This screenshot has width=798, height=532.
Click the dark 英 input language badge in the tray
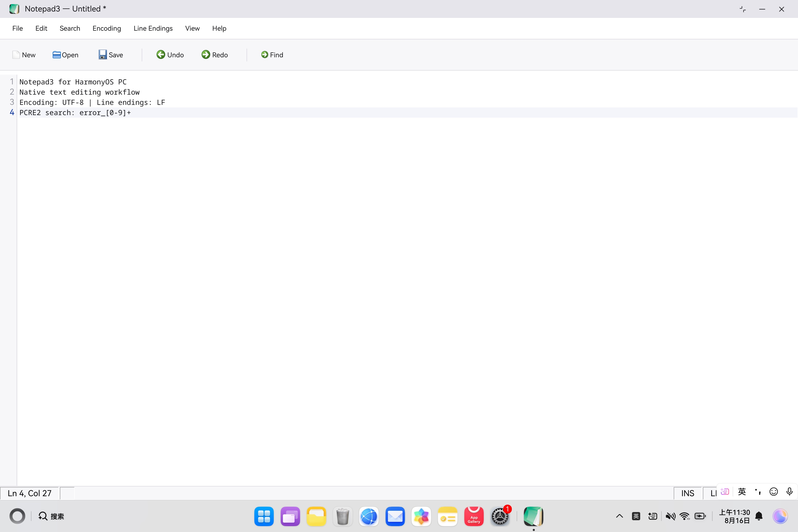tap(636, 516)
